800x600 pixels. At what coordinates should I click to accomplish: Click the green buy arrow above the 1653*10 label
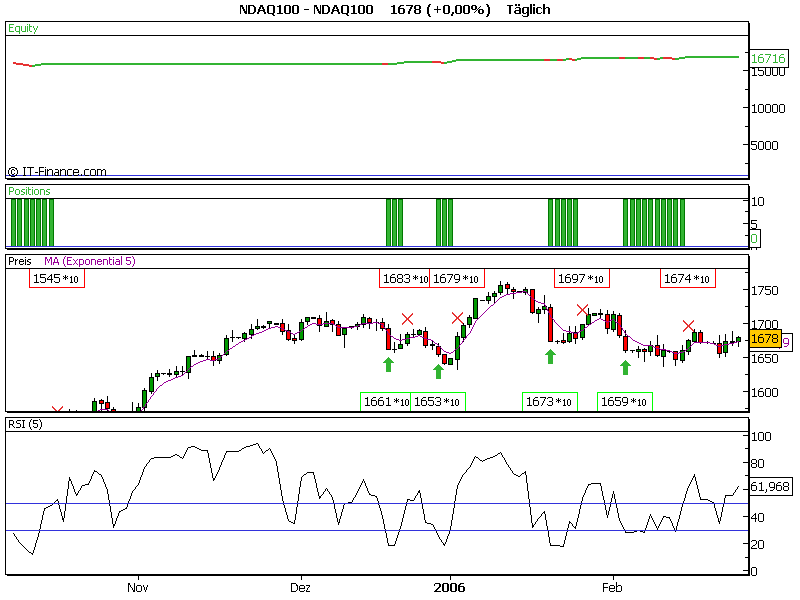coord(438,371)
